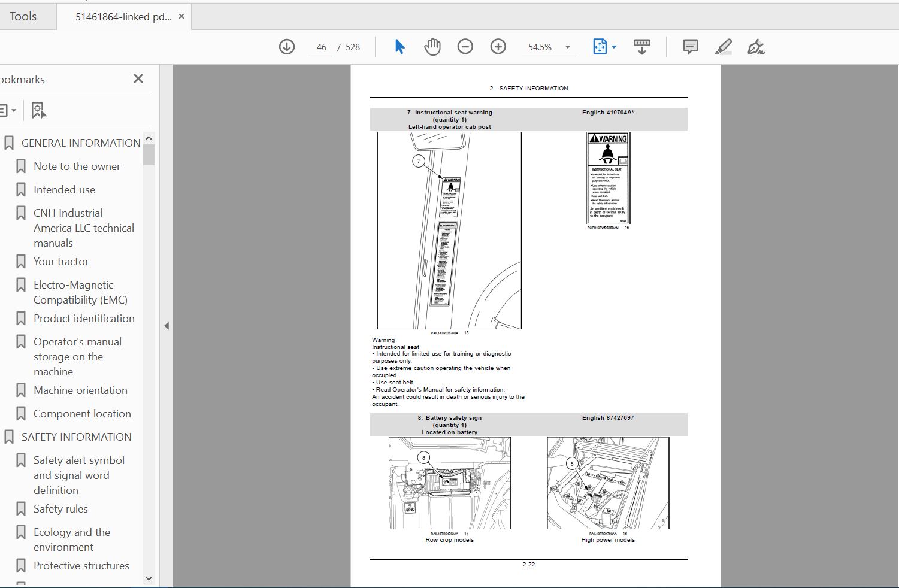The height and width of the screenshot is (588, 899).
Task: Collapse the navigation pane with left arrow
Action: click(x=167, y=326)
